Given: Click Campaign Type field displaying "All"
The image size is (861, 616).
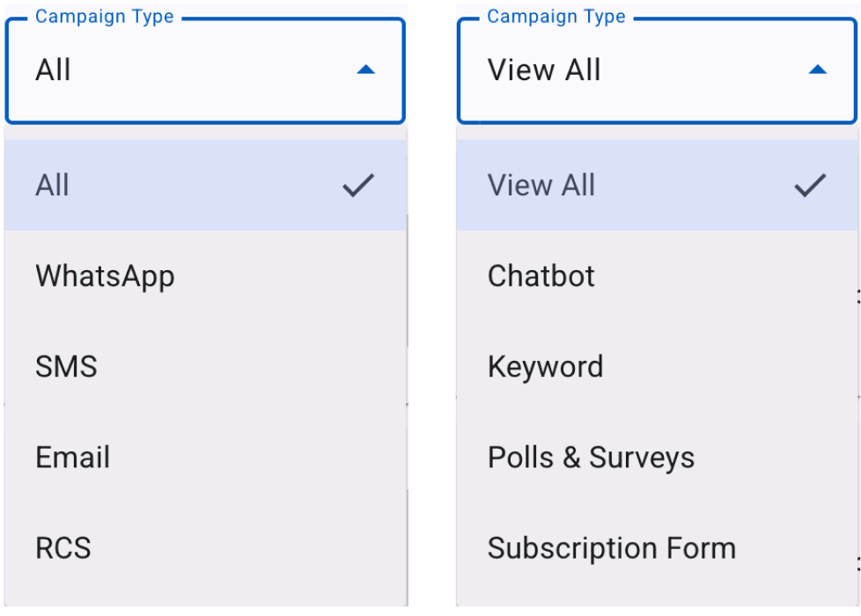Looking at the screenshot, I should tap(205, 70).
